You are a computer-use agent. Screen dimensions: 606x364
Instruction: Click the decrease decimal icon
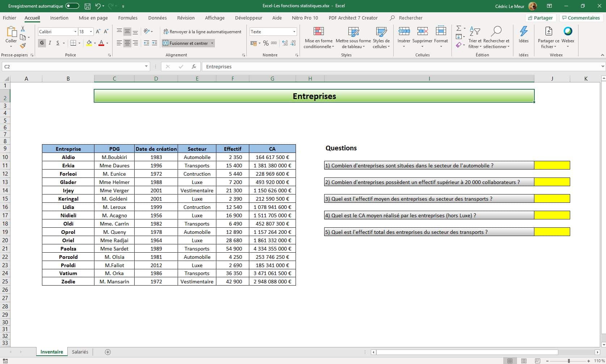pos(293,43)
